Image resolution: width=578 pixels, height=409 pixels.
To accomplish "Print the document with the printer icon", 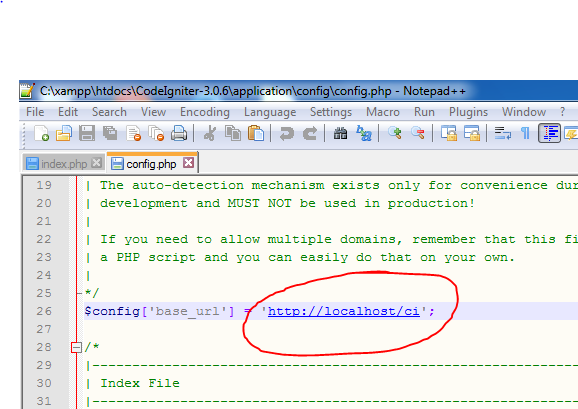I will 179,133.
